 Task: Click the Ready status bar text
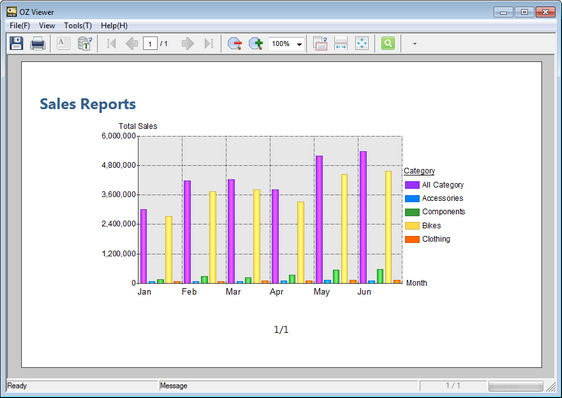[17, 386]
